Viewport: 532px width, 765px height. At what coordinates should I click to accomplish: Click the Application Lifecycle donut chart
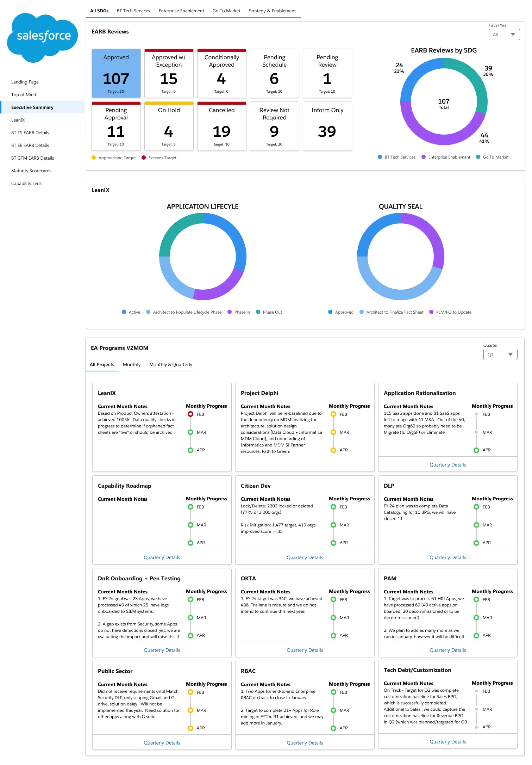(203, 257)
